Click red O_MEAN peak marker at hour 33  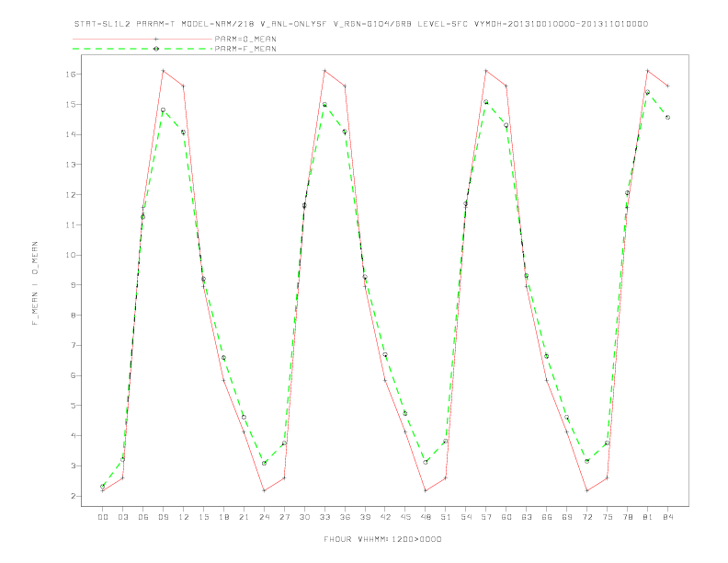point(324,71)
